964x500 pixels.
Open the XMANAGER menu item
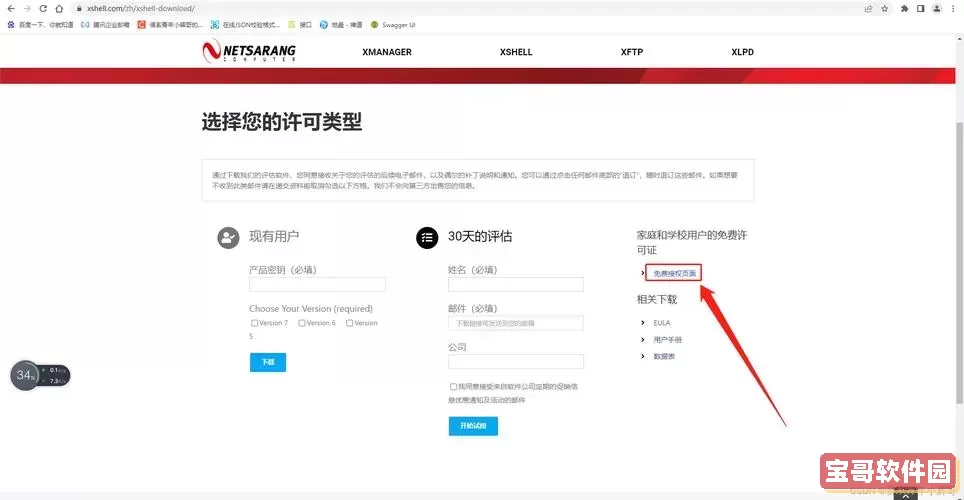(387, 52)
